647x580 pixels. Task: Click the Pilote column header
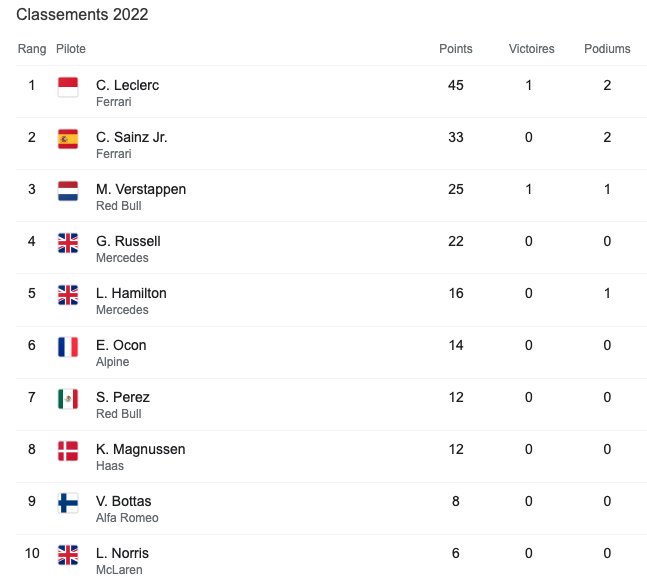coord(71,49)
